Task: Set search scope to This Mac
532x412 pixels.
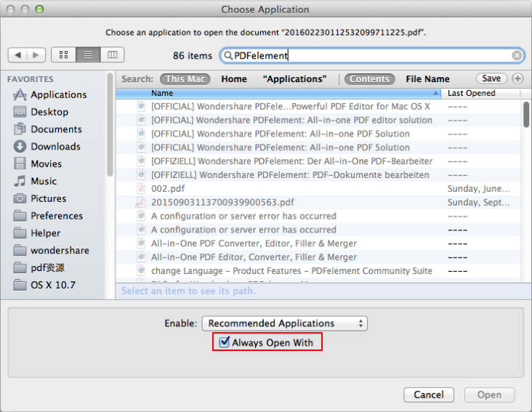Action: click(185, 78)
